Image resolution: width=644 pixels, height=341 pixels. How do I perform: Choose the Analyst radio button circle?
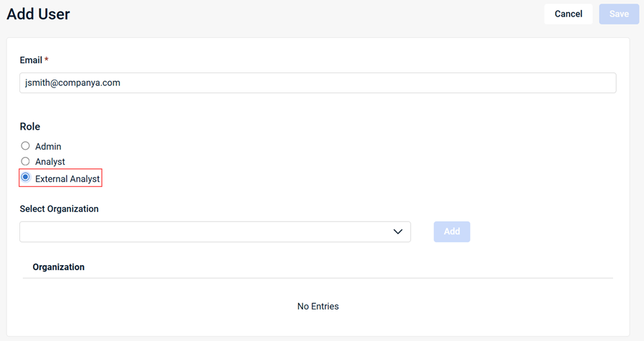[25, 162]
